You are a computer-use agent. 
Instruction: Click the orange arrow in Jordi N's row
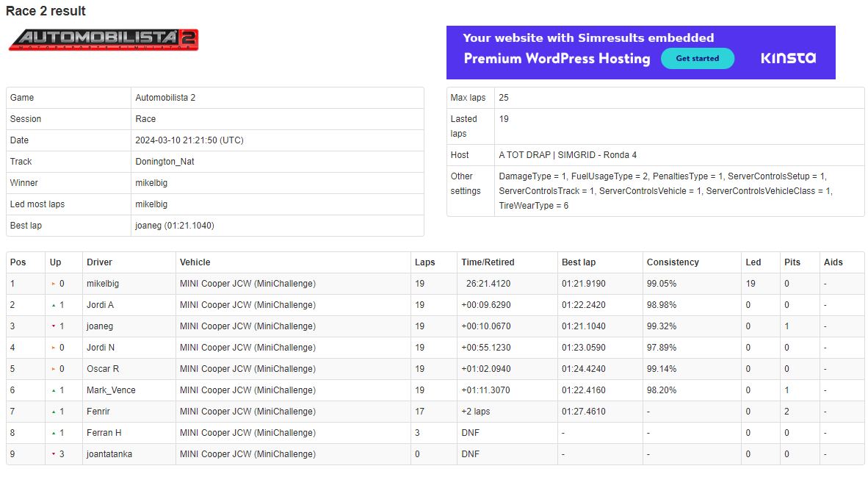coord(54,348)
